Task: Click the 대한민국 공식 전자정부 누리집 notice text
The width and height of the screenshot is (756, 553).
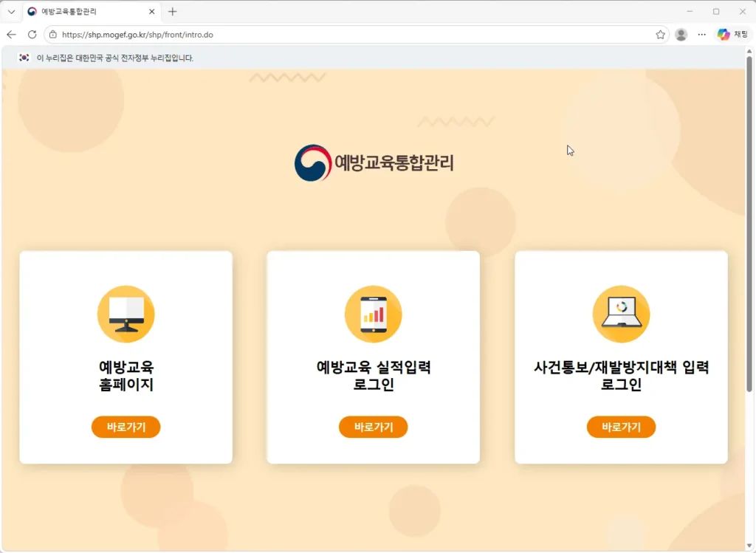Action: [114, 58]
